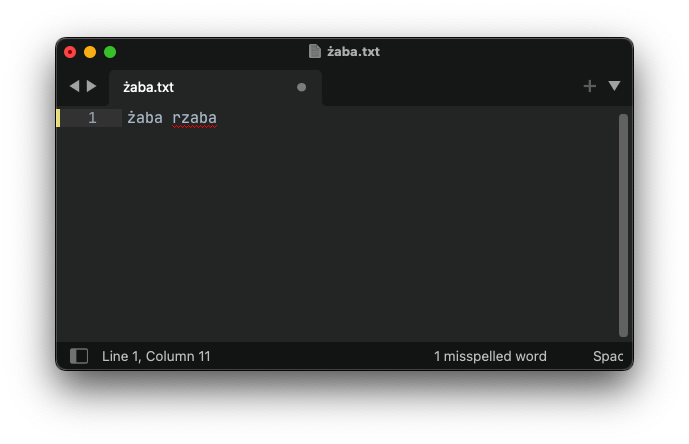Zoom window with the green button
Viewport: 689px width, 444px height.
pyautogui.click(x=110, y=52)
